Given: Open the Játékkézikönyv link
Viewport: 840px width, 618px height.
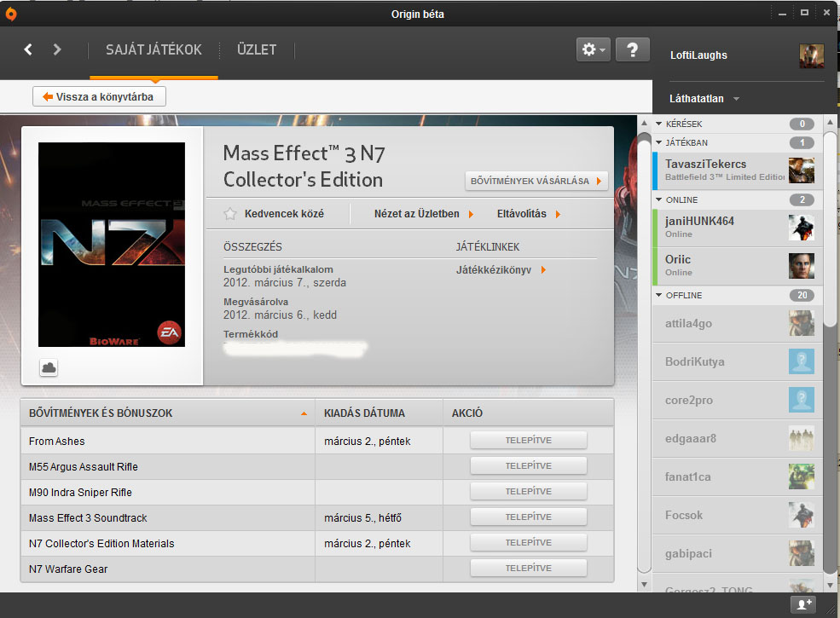Looking at the screenshot, I should [501, 270].
